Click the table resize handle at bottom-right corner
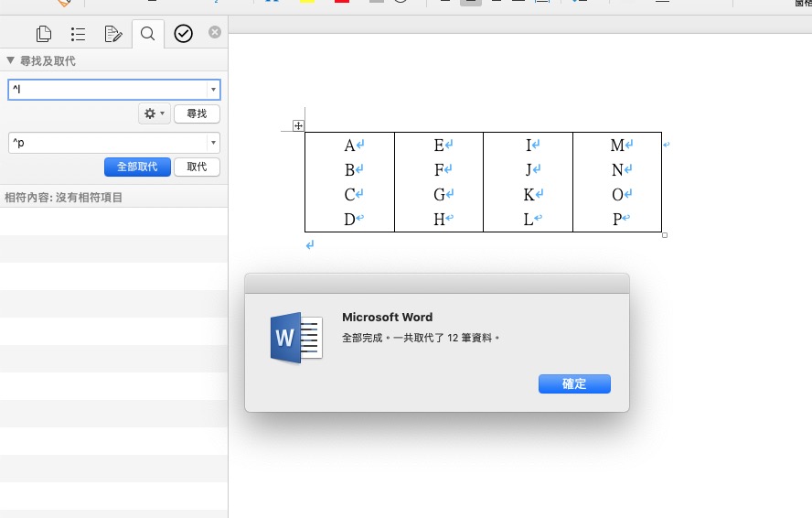The width and height of the screenshot is (812, 518). 664,235
